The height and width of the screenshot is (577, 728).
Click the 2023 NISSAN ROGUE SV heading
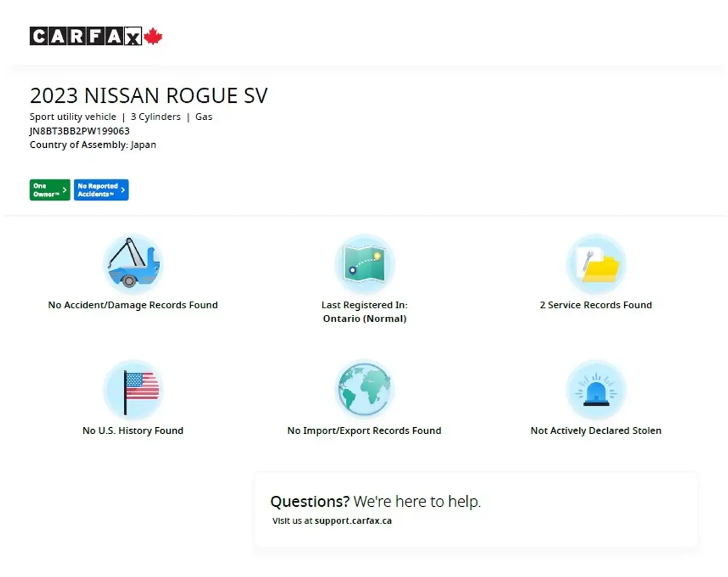pos(149,96)
